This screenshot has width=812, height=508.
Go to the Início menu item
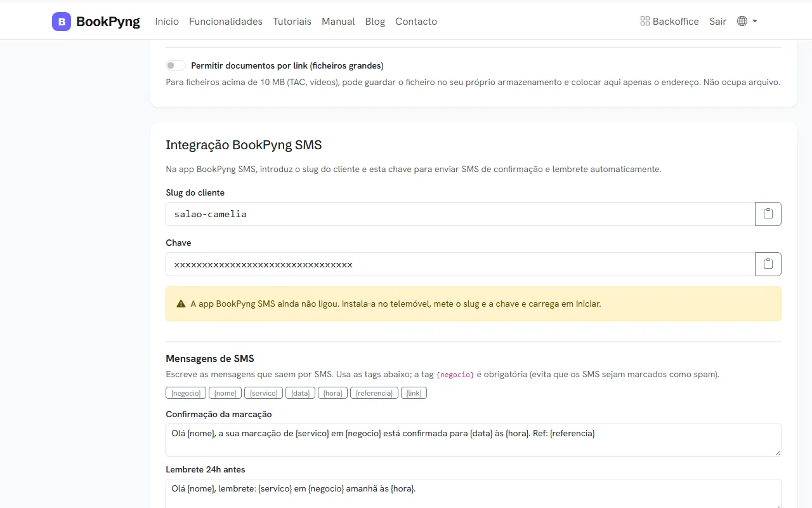pos(167,22)
